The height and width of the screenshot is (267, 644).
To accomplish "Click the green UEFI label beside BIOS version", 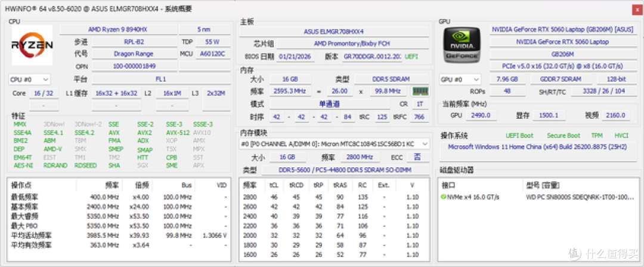I will (411, 56).
